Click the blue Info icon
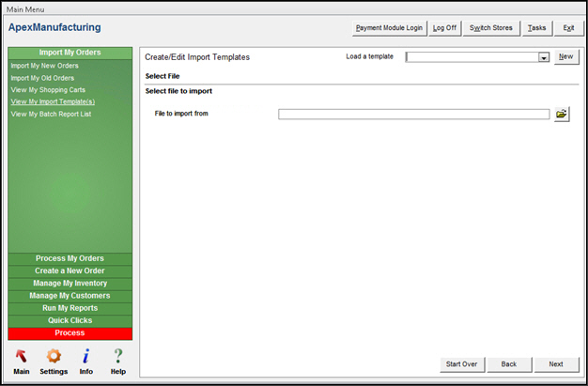This screenshot has width=588, height=386. [x=85, y=356]
